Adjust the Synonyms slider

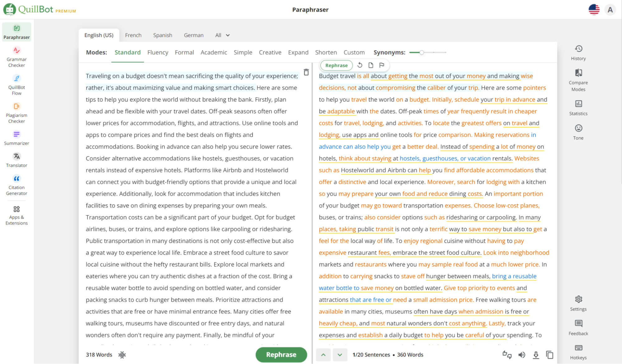pyautogui.click(x=422, y=53)
